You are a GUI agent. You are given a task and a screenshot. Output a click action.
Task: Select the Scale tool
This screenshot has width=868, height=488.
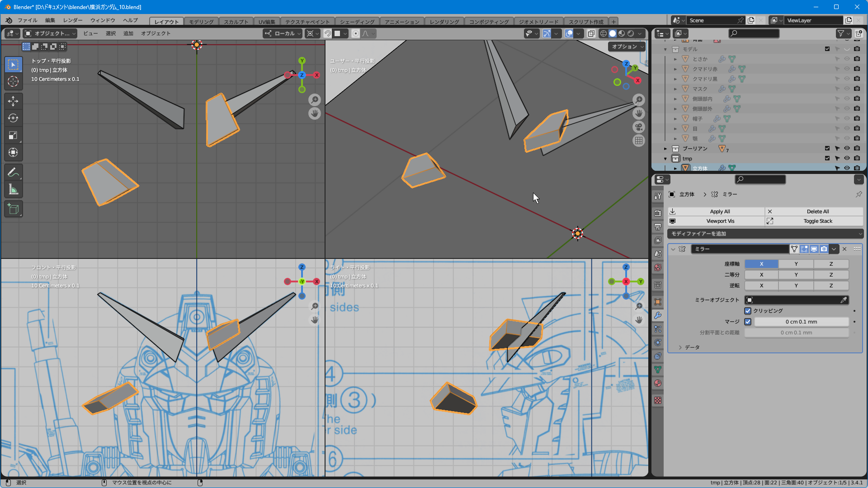coord(13,135)
